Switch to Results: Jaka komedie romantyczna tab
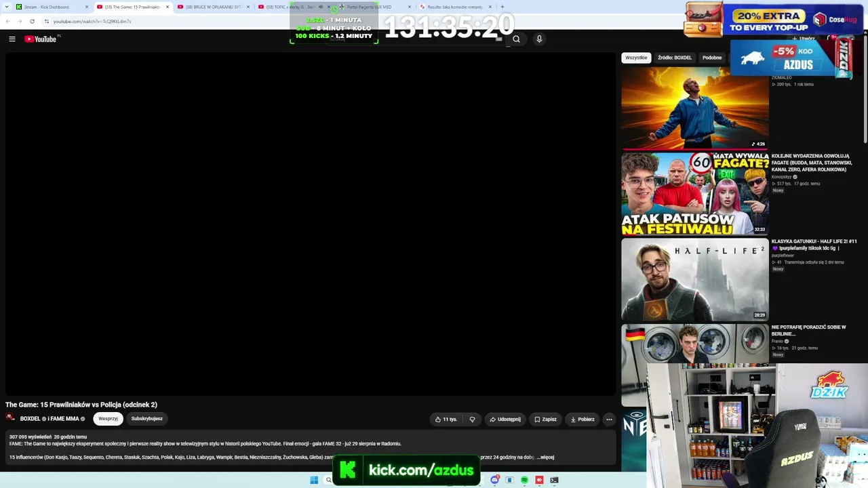868x488 pixels. coord(455,7)
